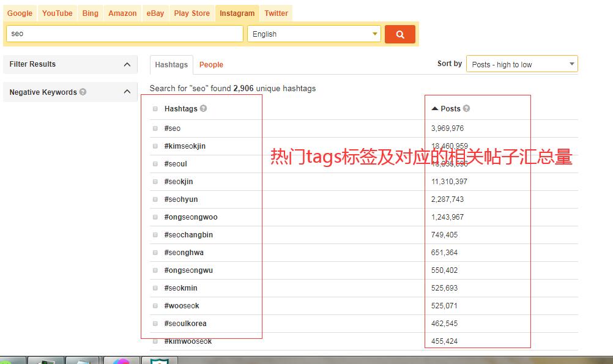Select the YouTube search source tab
Image resolution: width=613 pixels, height=364 pixels.
[57, 13]
